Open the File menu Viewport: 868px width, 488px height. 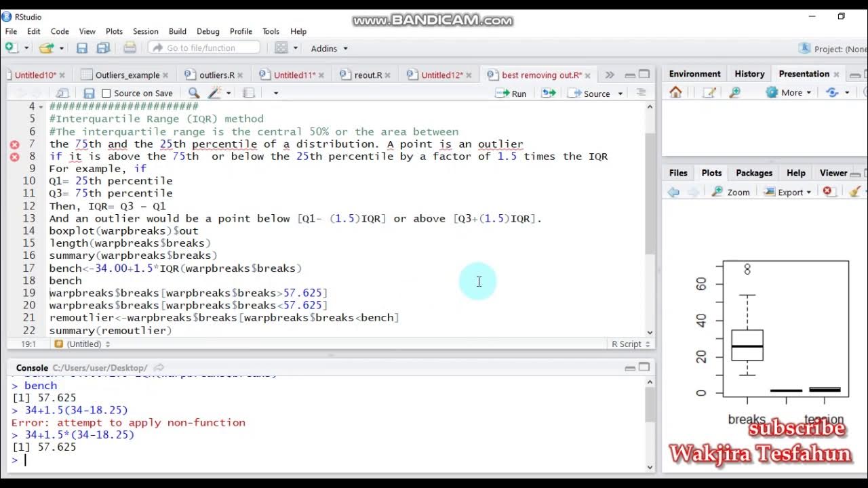click(11, 31)
